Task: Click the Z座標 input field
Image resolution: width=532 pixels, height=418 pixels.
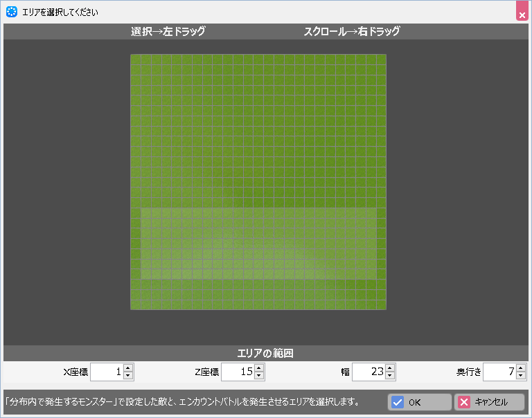Action: point(237,372)
